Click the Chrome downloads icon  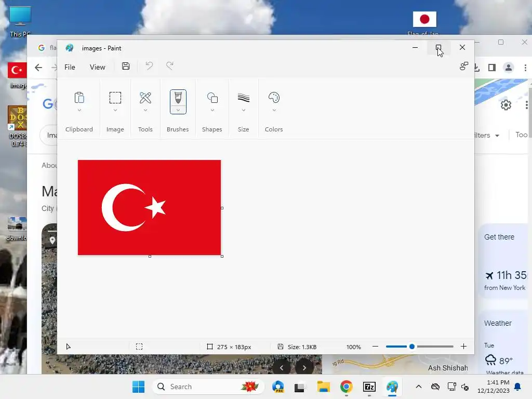(x=476, y=68)
